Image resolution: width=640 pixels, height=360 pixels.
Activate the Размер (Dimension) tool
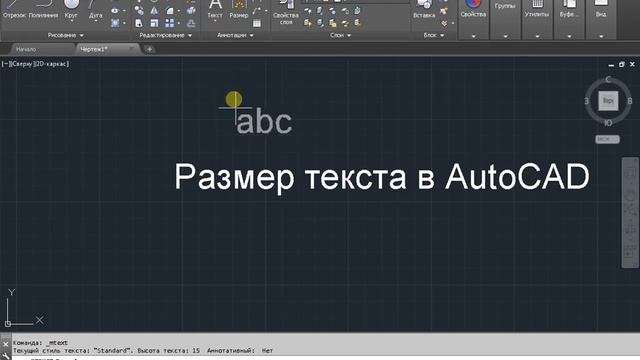[x=239, y=10]
